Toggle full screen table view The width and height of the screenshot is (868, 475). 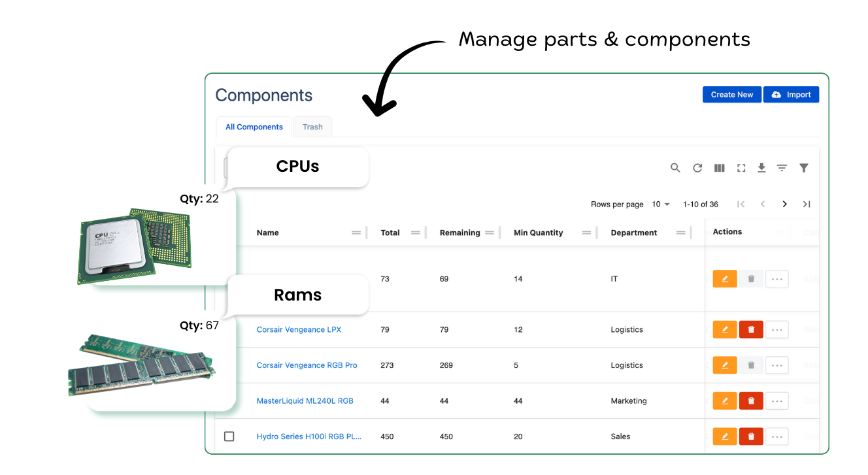coord(741,168)
